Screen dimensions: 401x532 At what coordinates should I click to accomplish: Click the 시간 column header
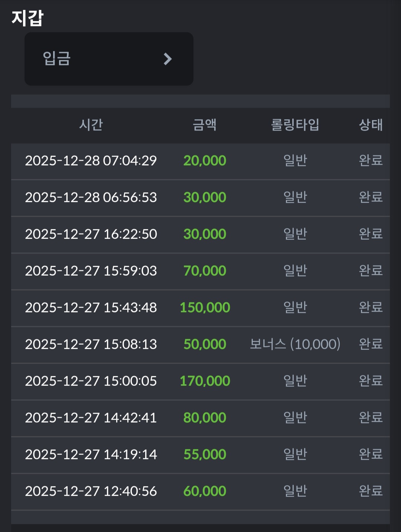point(91,125)
